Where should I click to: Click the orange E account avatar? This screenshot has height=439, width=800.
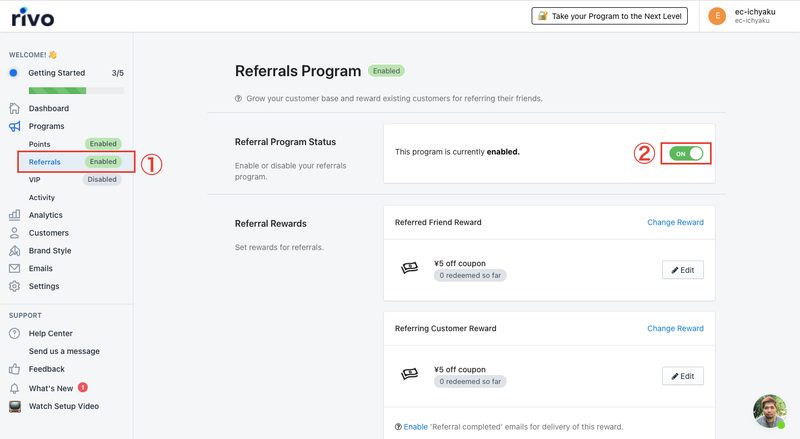point(717,16)
